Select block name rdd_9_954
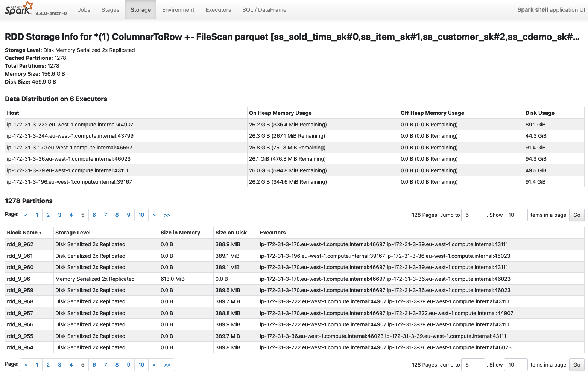The image size is (588, 379). pyautogui.click(x=20, y=347)
